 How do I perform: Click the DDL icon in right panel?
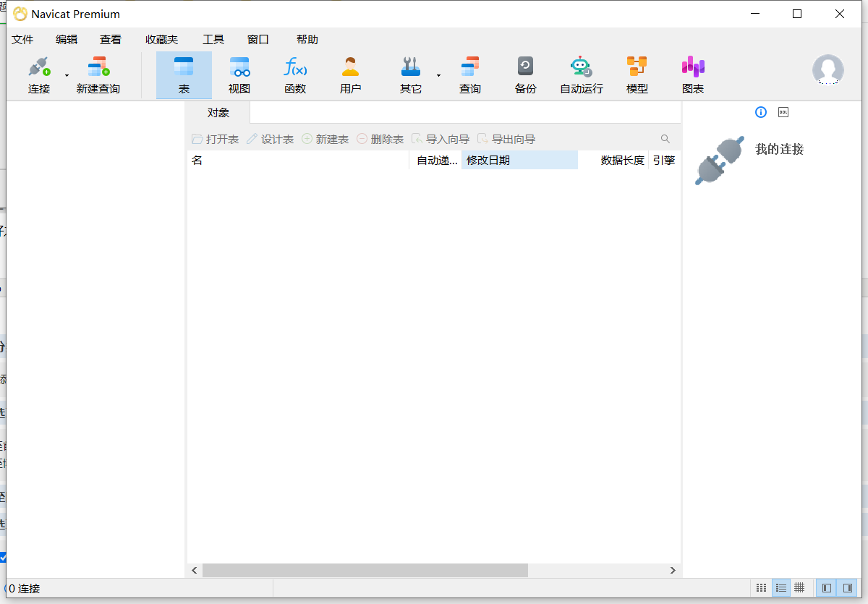tap(783, 112)
